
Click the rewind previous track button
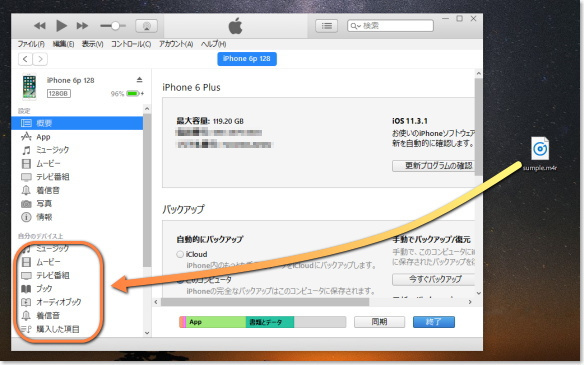point(39,26)
